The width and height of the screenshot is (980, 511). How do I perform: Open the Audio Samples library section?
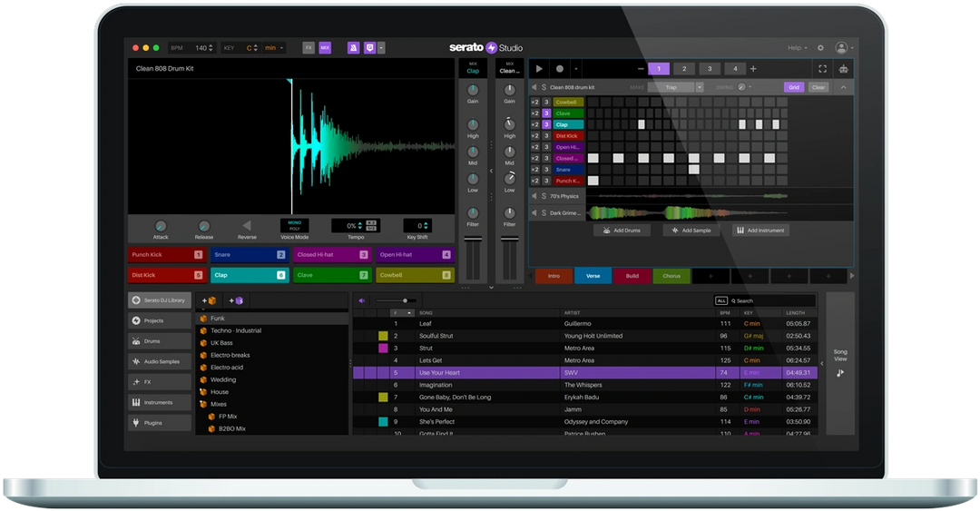tap(160, 361)
